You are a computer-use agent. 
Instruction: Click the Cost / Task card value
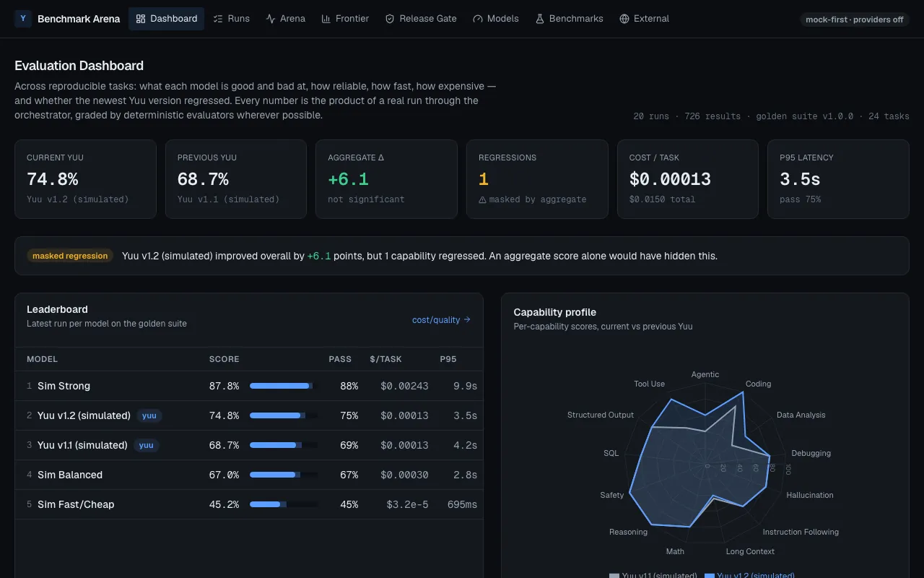coord(670,179)
